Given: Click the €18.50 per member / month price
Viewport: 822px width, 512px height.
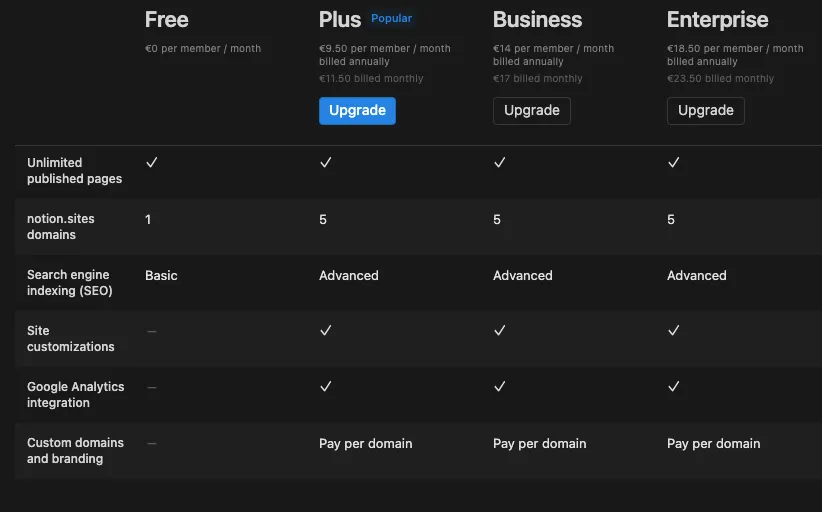Looking at the screenshot, I should (x=735, y=48).
